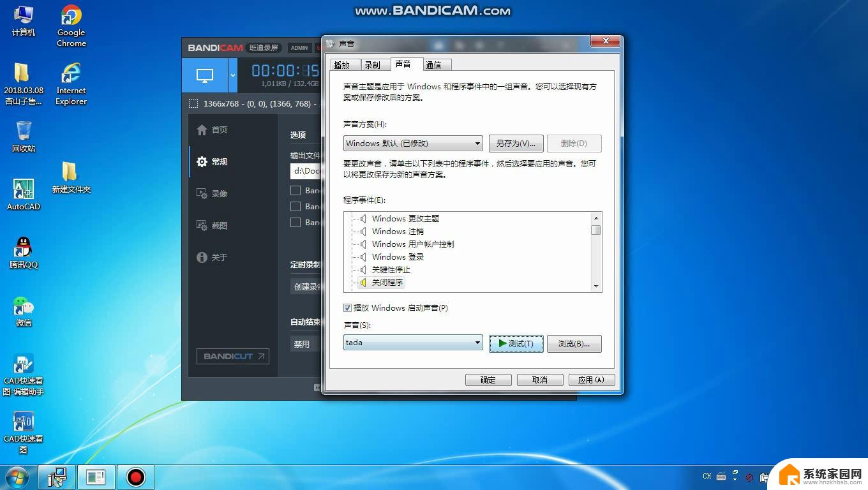868x490 pixels.
Task: Click the 取消 cancel button
Action: point(540,380)
